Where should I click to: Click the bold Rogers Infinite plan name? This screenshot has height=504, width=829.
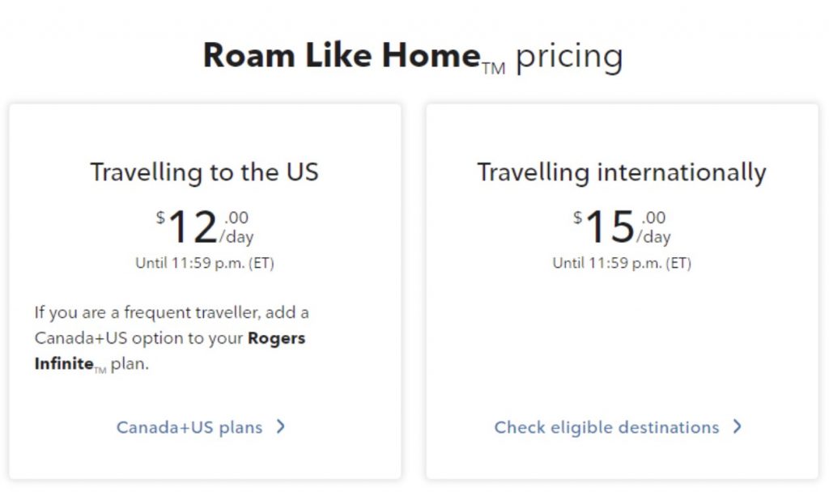(x=275, y=338)
